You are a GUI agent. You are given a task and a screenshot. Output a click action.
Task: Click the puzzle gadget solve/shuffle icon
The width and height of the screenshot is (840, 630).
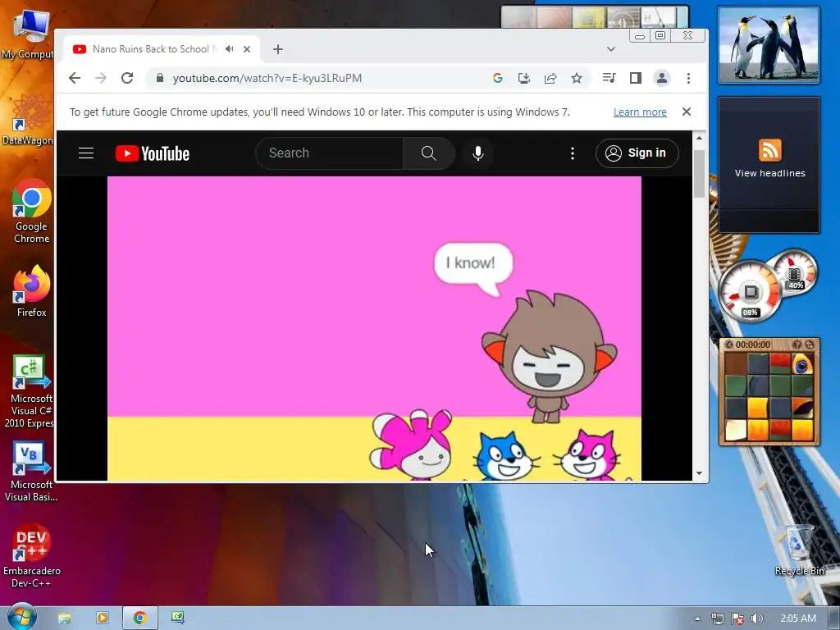810,345
